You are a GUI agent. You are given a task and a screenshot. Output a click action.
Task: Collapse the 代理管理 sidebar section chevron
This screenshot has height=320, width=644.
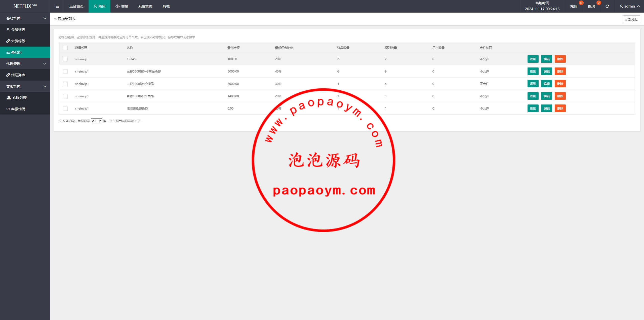(45, 64)
